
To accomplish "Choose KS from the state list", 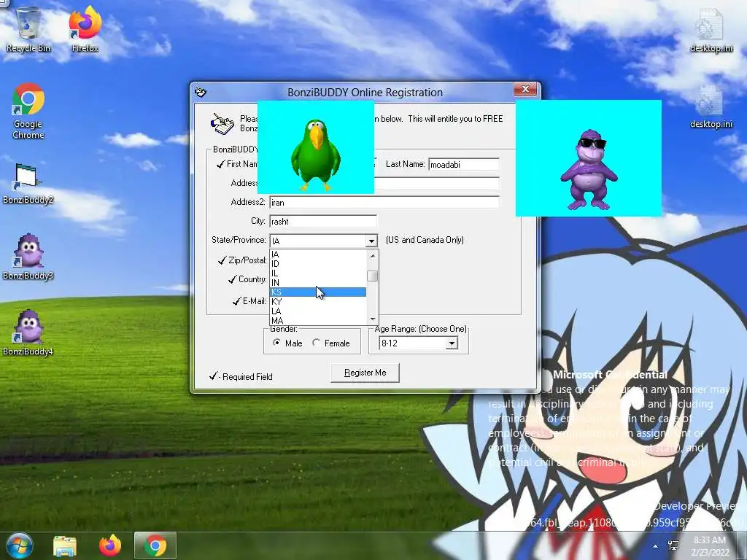I will (x=318, y=292).
